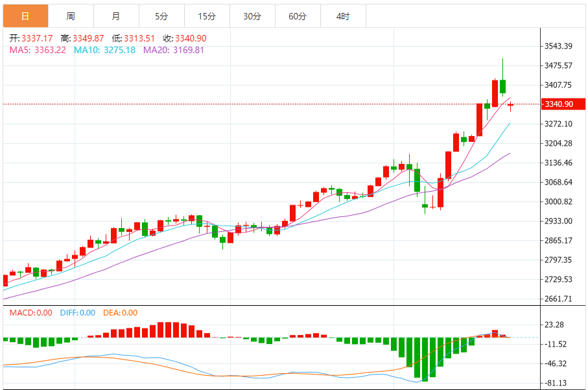Viewport: 588px width, 390px height.
Task: Click the 2797.35 price axis label
Action: 558,260
